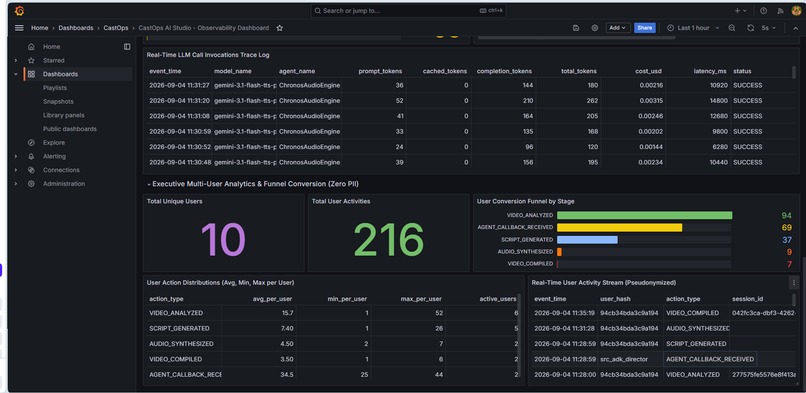806x393 pixels.
Task: Click the trace log vertical scrollbar
Action: tap(794, 72)
